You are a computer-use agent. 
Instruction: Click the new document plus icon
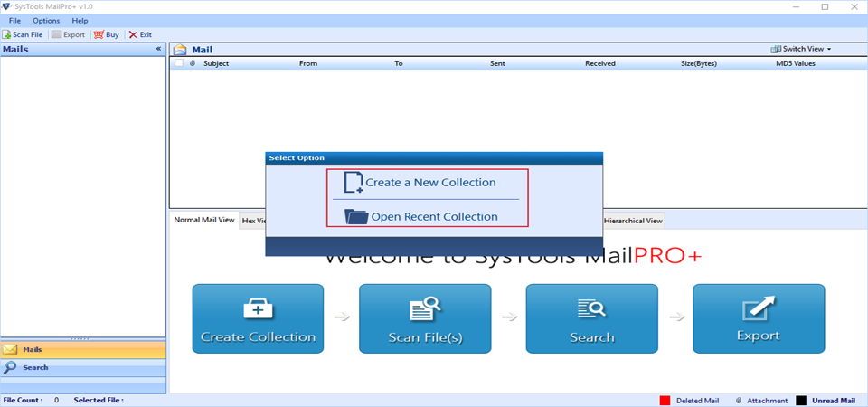pyautogui.click(x=354, y=182)
